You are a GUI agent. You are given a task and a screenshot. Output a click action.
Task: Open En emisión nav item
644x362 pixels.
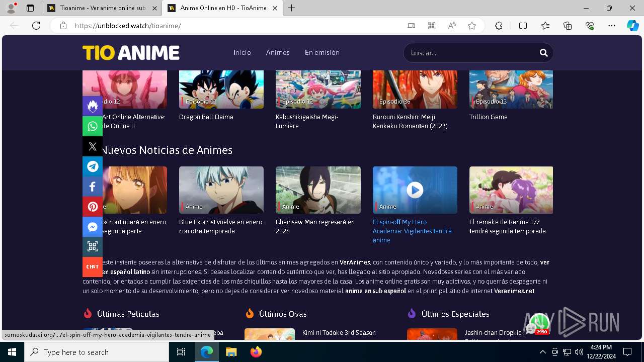322,52
